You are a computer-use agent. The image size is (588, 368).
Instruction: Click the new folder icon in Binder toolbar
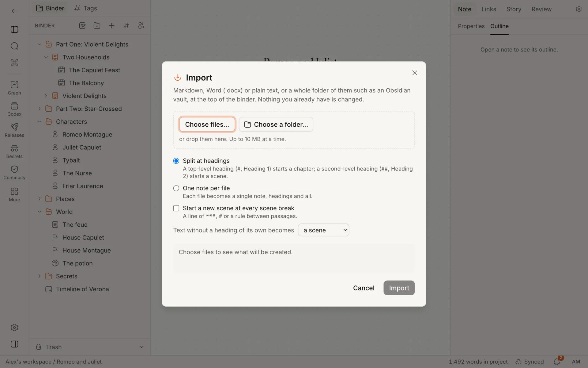click(x=97, y=26)
